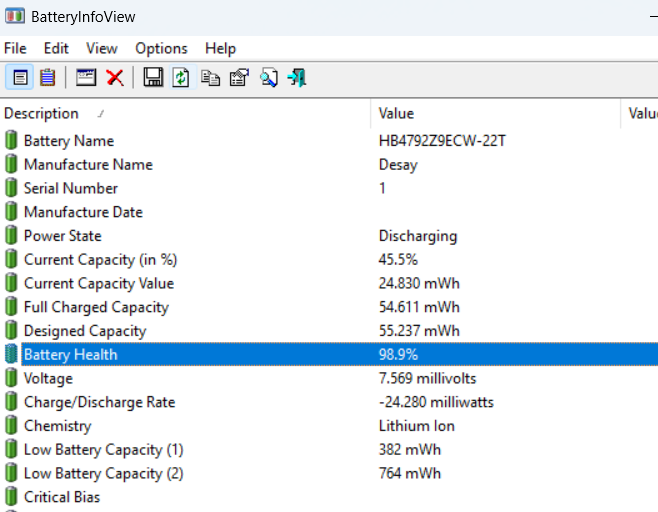Click the battery icon beside Manufacture Name
Screen dimensions: 658x512
(11, 164)
